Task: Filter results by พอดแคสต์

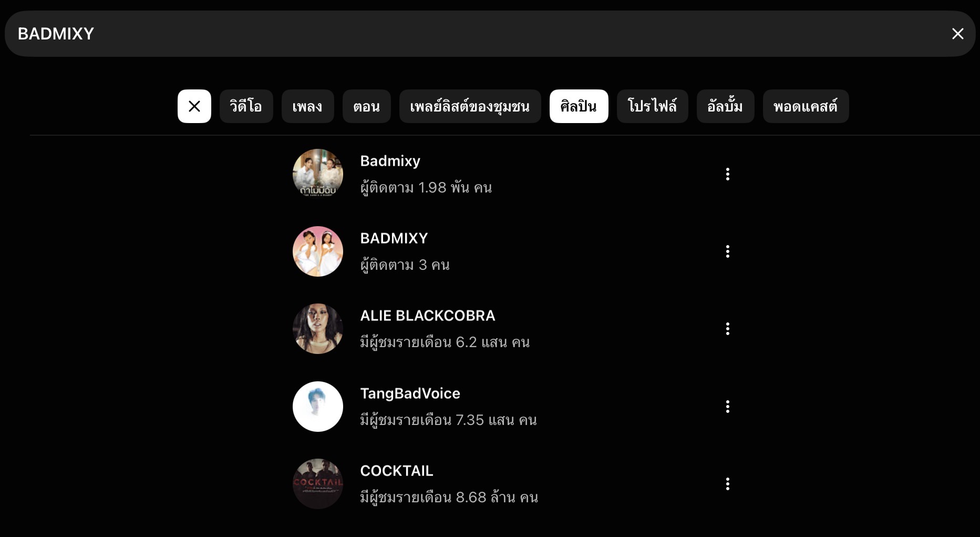Action: point(806,106)
